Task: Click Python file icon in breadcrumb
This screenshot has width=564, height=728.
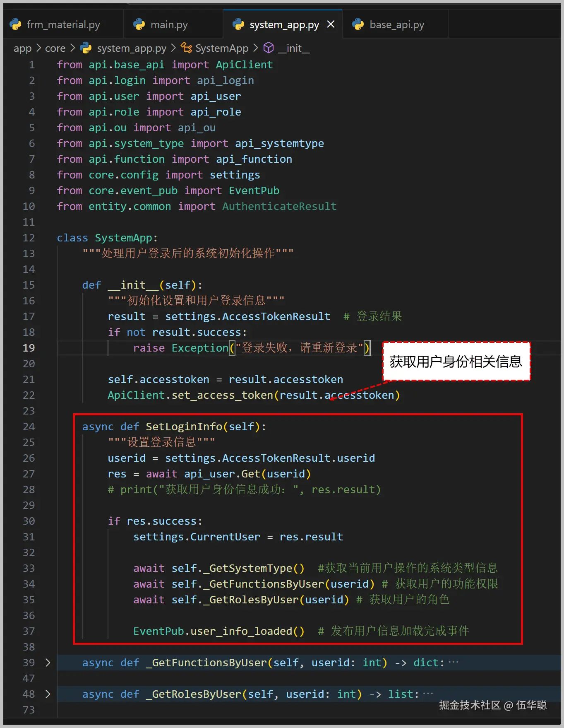Action: pos(86,48)
